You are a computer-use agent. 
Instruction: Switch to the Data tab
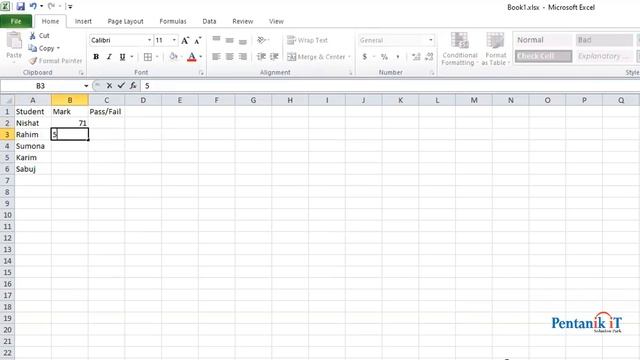click(209, 21)
